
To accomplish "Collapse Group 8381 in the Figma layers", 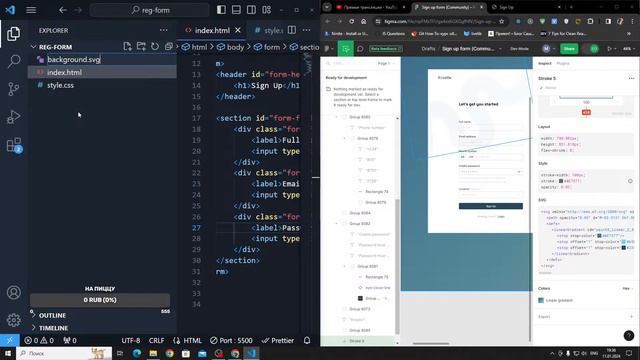I will [x=344, y=266].
